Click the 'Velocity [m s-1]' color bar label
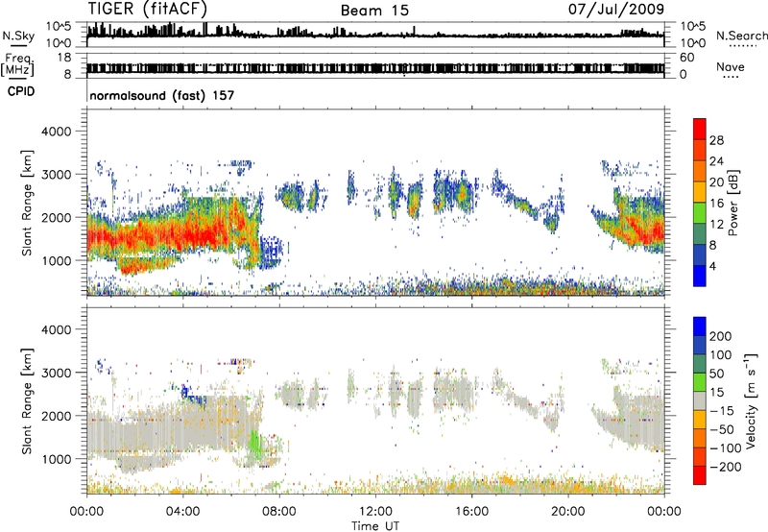768x532 pixels. (x=751, y=400)
